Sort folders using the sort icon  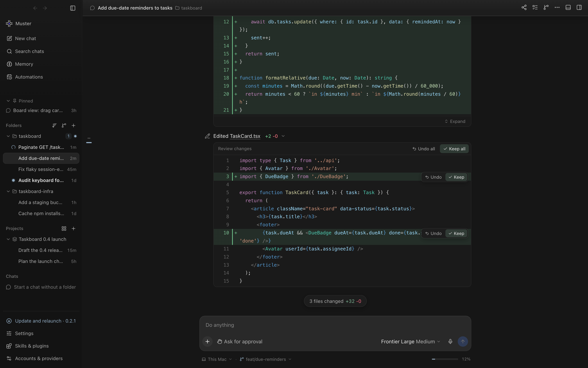54,125
